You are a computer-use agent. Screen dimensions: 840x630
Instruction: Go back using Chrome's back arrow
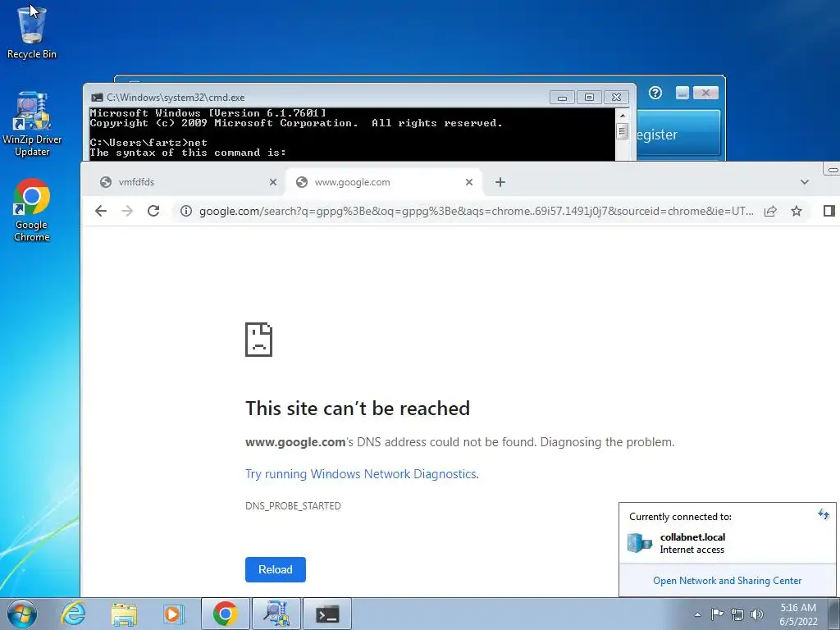point(101,211)
